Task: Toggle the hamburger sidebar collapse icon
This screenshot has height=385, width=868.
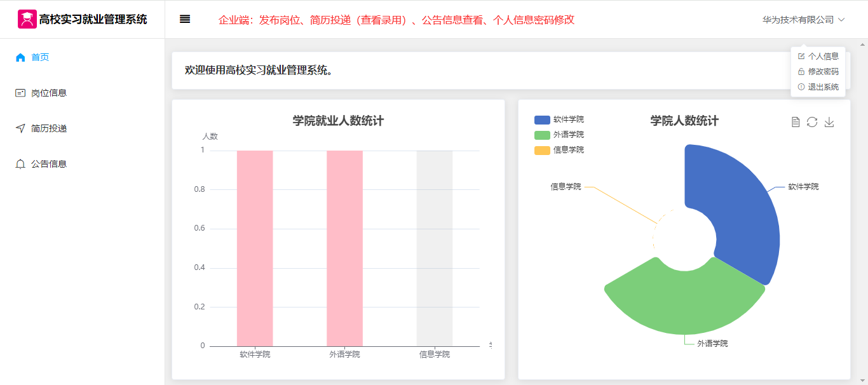Action: point(185,19)
